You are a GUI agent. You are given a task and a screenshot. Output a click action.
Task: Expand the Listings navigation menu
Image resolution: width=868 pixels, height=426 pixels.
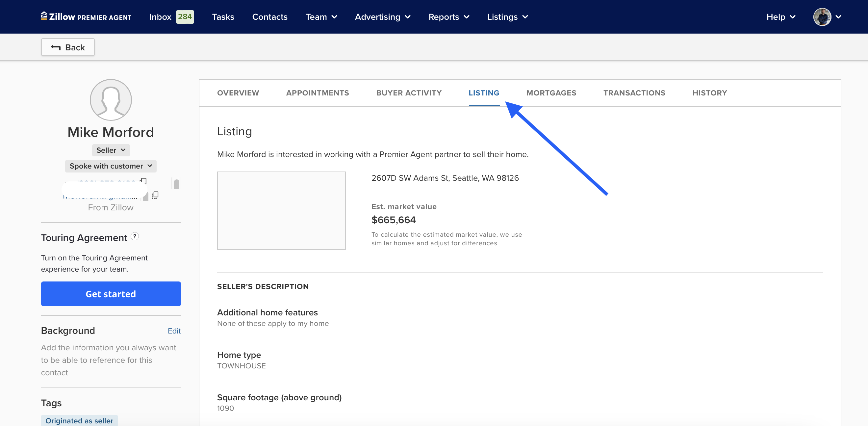pos(507,17)
